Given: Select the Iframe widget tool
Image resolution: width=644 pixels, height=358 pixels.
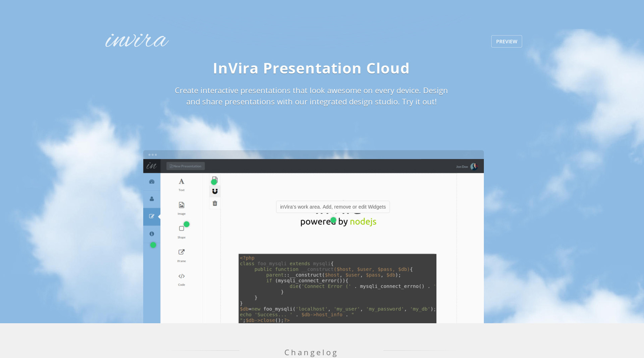Looking at the screenshot, I should [181, 255].
